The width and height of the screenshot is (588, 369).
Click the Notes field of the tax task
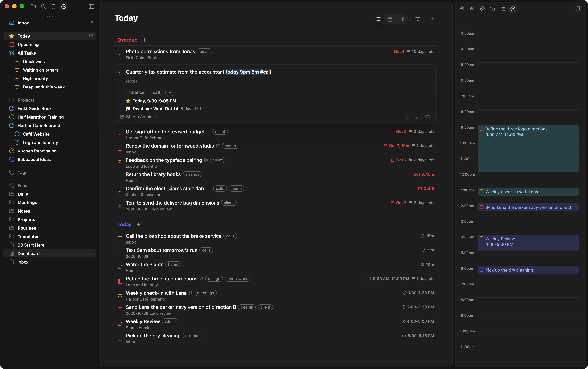pos(131,81)
